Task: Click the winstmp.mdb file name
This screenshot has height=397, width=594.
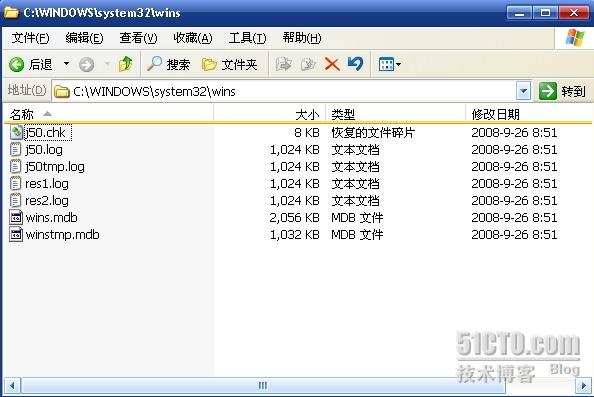Action: pos(63,234)
